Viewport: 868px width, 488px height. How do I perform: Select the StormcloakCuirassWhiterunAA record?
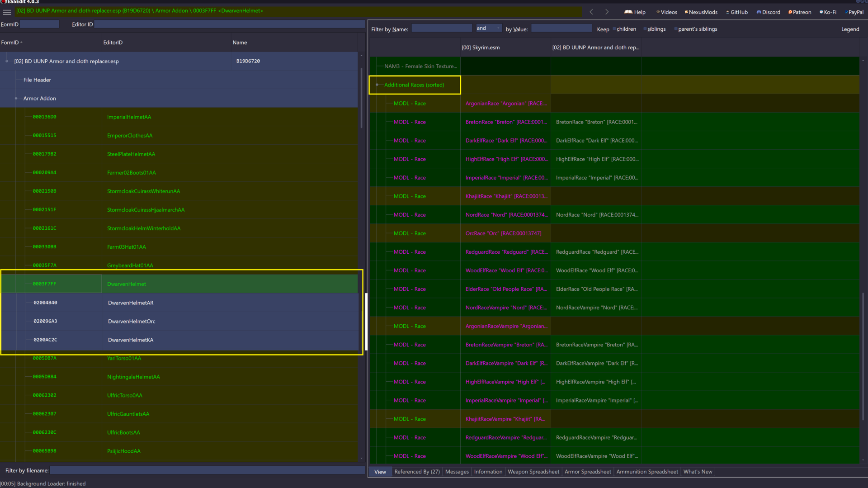(179, 191)
